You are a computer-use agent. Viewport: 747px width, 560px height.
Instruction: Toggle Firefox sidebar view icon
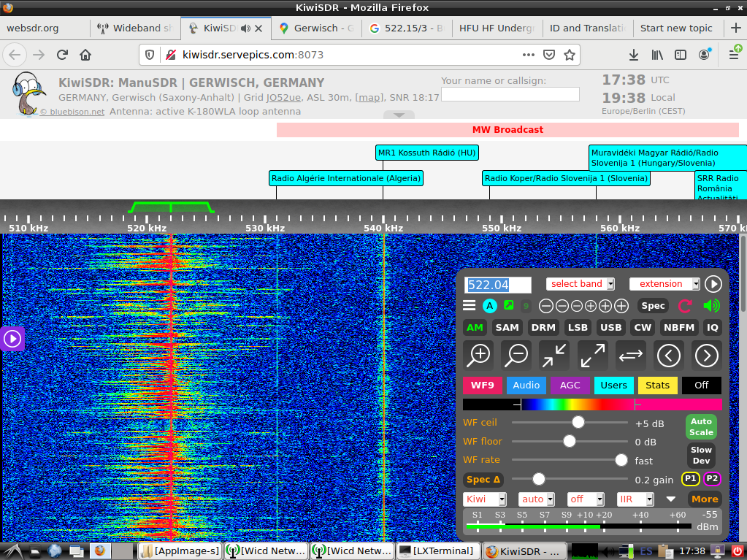pos(681,55)
